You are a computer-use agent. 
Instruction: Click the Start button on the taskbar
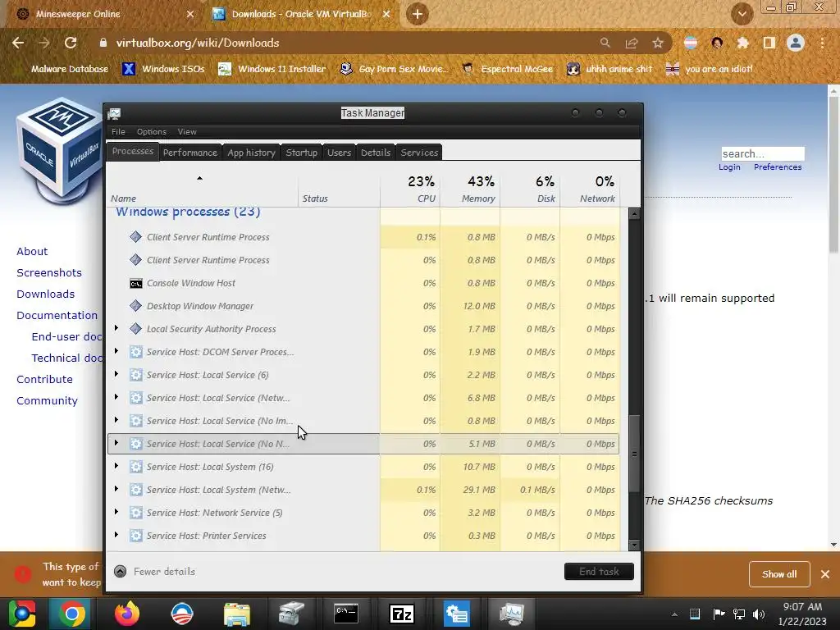22,614
